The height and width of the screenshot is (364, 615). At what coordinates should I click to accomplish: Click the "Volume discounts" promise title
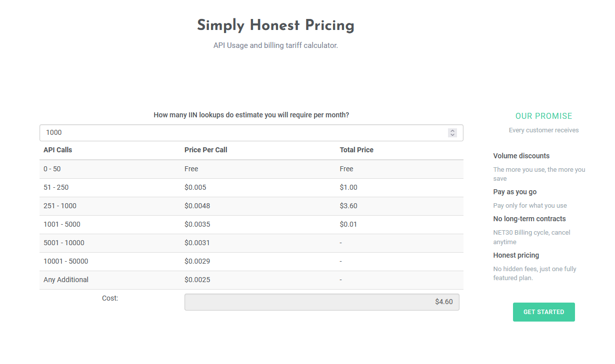pos(521,156)
